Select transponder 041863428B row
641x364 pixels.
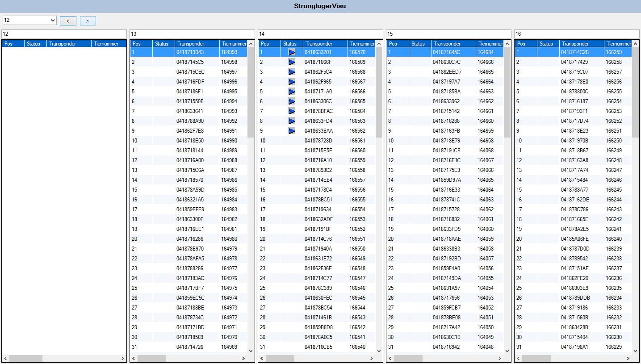coord(573,327)
